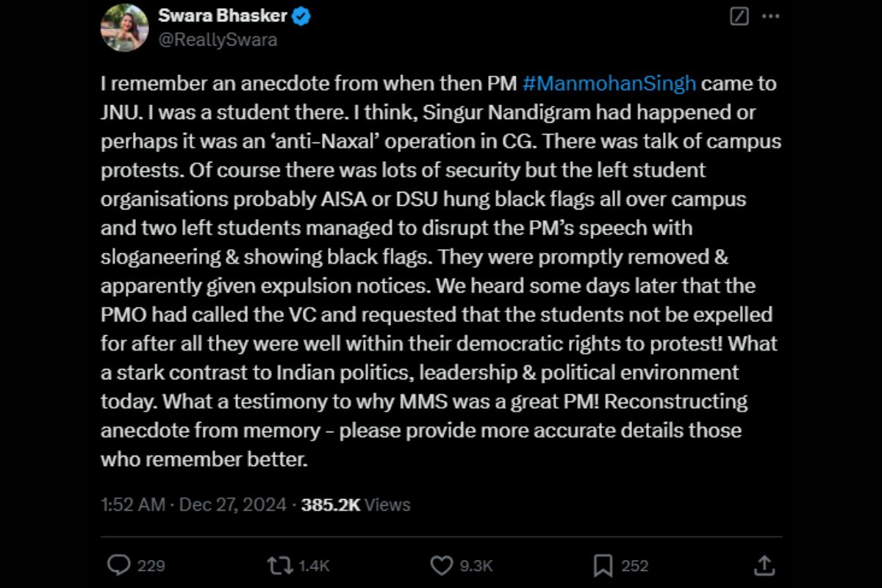Click the 252 bookmarks count
882x588 pixels.
click(x=634, y=565)
